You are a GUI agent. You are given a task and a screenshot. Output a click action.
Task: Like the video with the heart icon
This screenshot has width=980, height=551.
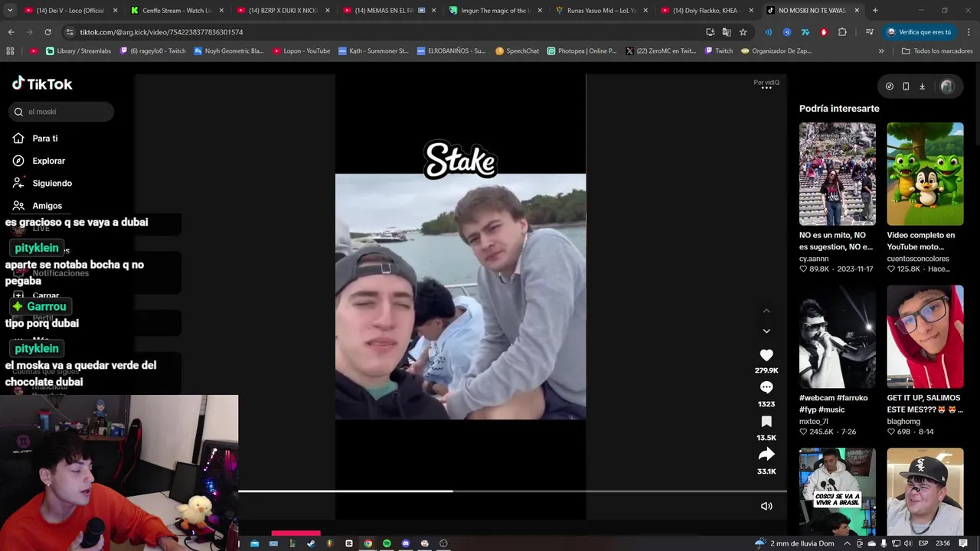766,355
